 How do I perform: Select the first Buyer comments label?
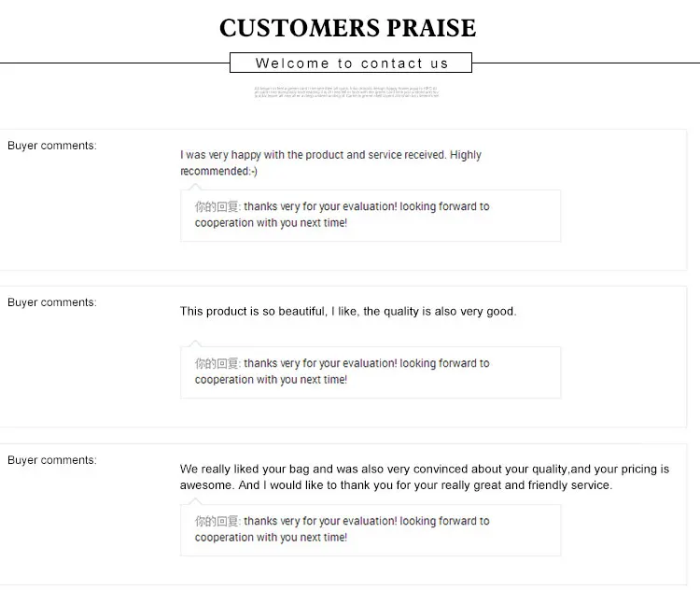coord(51,146)
